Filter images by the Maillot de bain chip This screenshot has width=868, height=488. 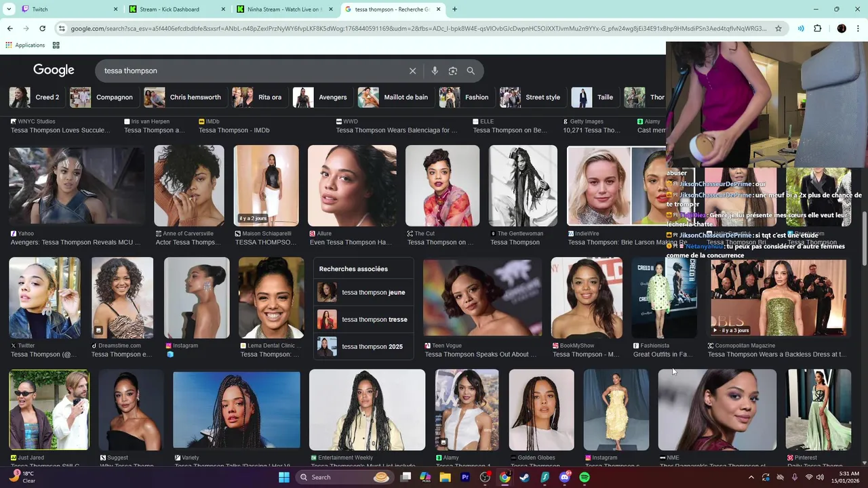(x=396, y=97)
